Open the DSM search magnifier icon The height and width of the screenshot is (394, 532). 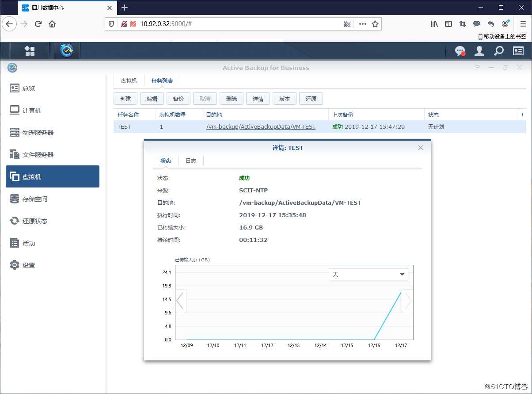pyautogui.click(x=498, y=51)
